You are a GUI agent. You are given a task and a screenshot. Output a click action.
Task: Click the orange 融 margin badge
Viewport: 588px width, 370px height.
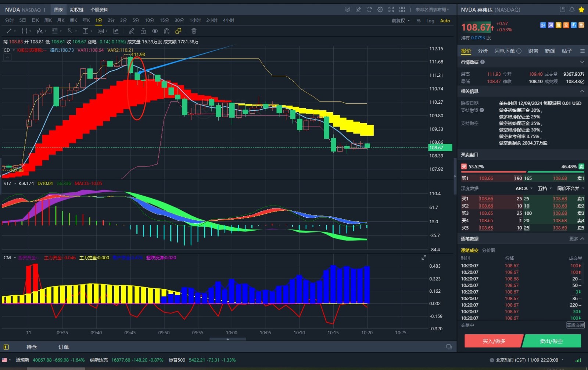(x=559, y=25)
